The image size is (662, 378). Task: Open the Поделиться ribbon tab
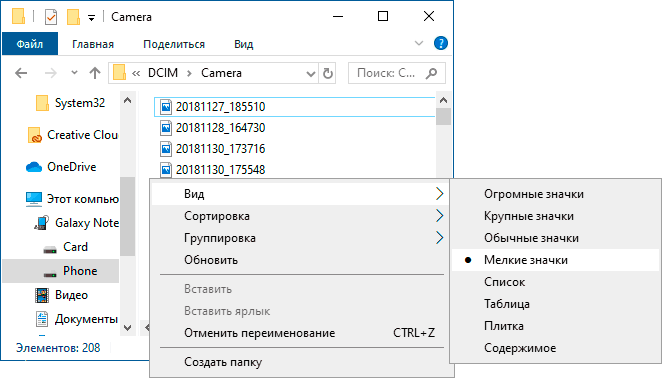tap(174, 44)
